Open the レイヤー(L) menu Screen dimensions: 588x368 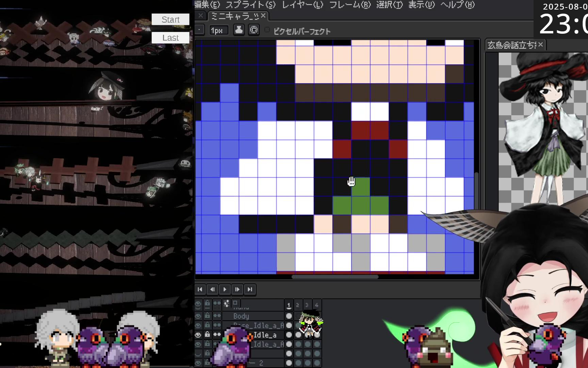(303, 5)
